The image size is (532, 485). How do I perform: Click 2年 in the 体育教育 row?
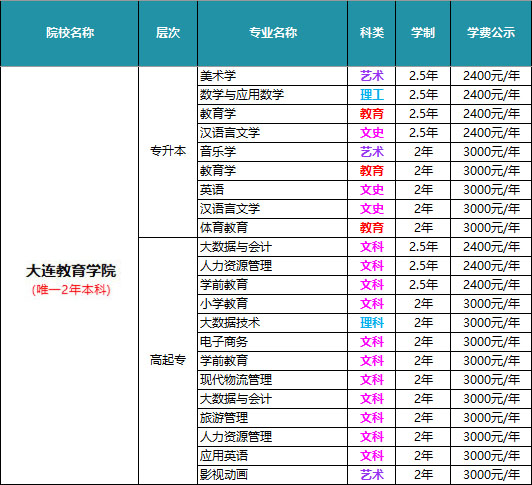423,227
